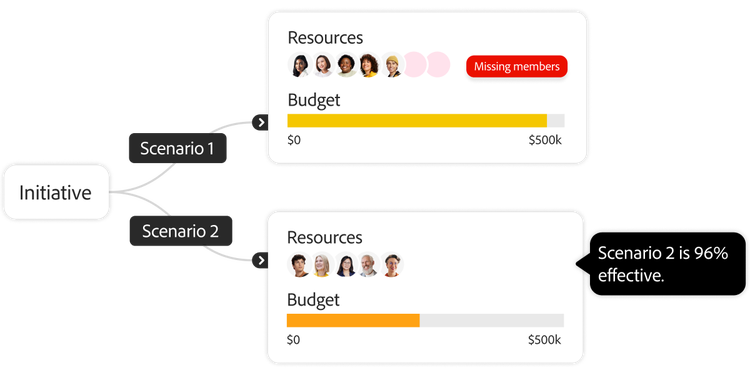Click first avatar in Scenario 2 resources
The height and width of the screenshot is (375, 750).
[x=299, y=265]
